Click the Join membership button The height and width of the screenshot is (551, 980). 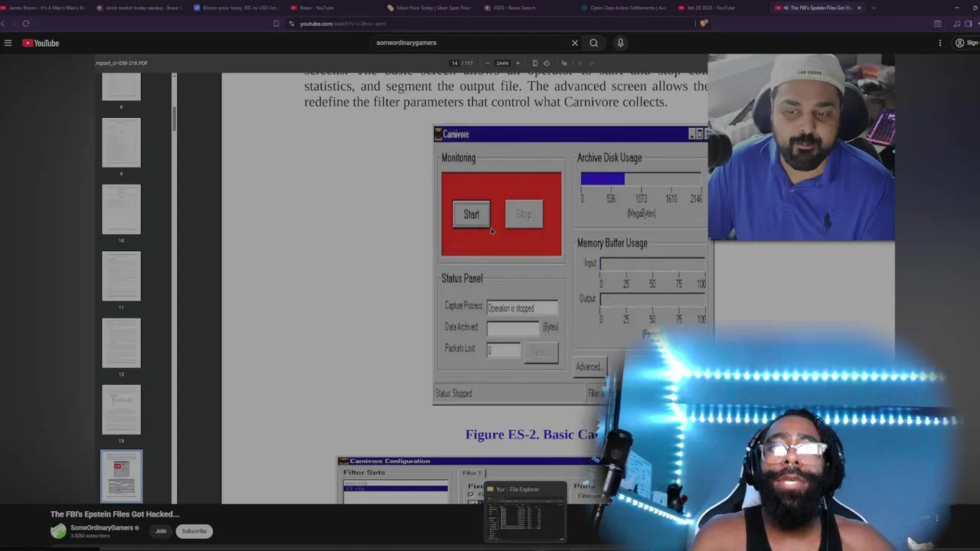point(161,531)
